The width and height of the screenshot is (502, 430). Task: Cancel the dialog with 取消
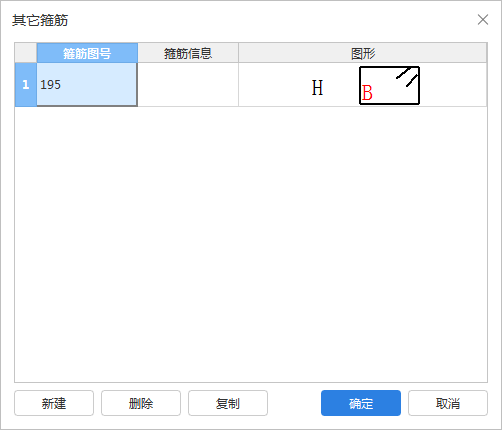(x=448, y=403)
